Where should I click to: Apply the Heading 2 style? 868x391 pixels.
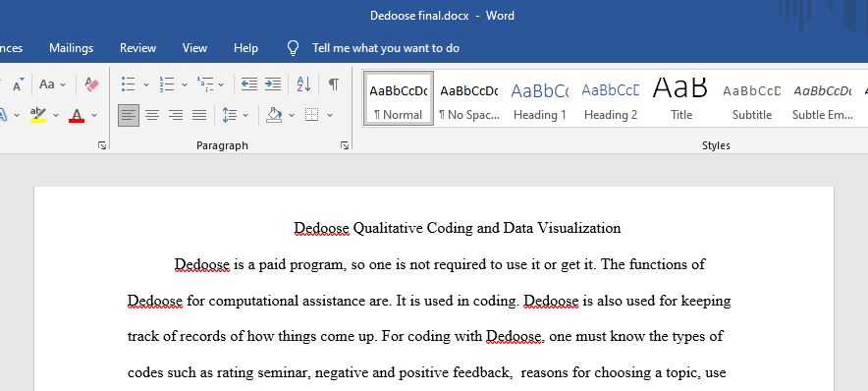[611, 99]
